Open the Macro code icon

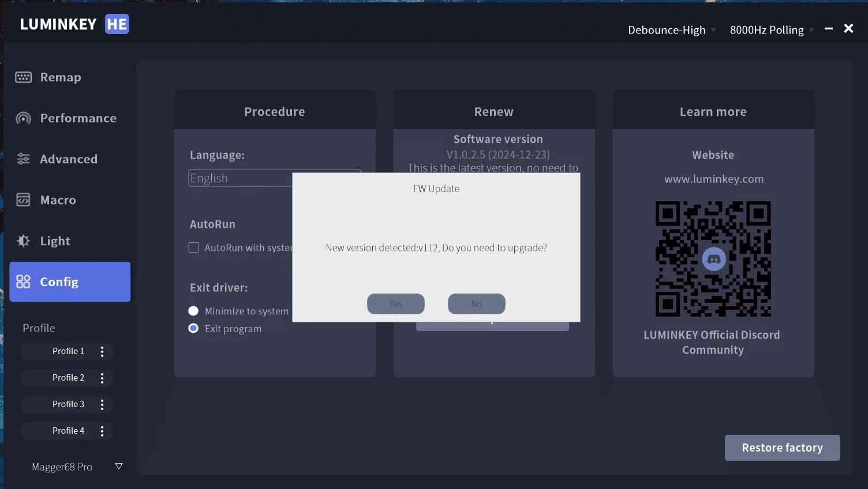coord(23,200)
